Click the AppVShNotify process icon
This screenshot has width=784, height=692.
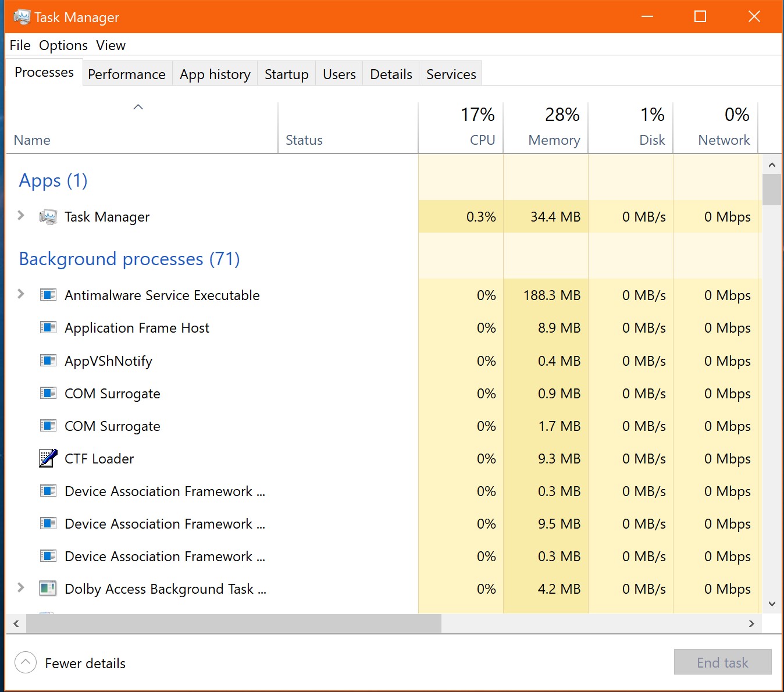click(x=48, y=361)
